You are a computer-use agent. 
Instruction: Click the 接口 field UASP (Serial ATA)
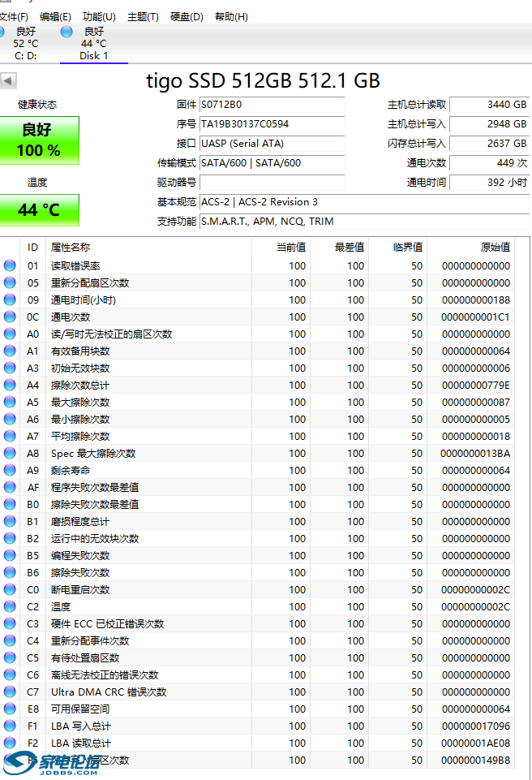[x=272, y=144]
